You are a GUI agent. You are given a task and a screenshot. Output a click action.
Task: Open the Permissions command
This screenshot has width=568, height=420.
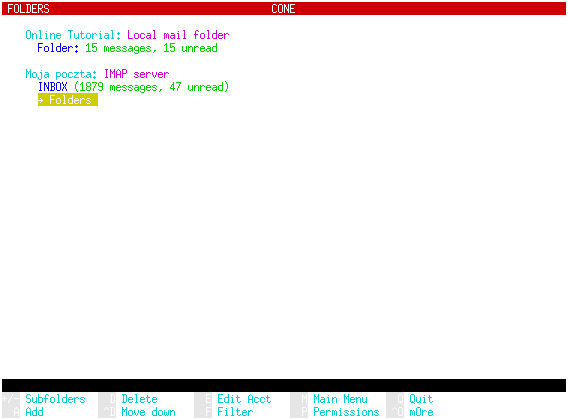(346, 412)
